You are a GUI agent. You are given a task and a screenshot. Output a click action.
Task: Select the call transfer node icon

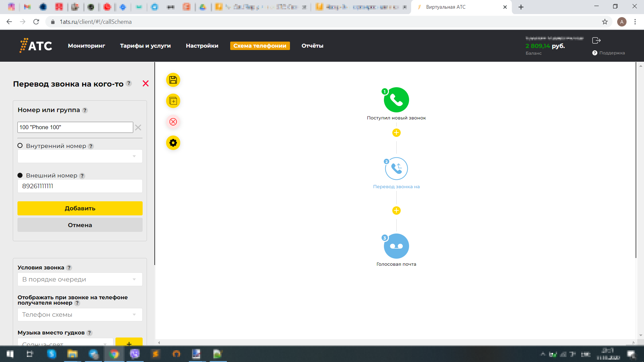click(396, 168)
